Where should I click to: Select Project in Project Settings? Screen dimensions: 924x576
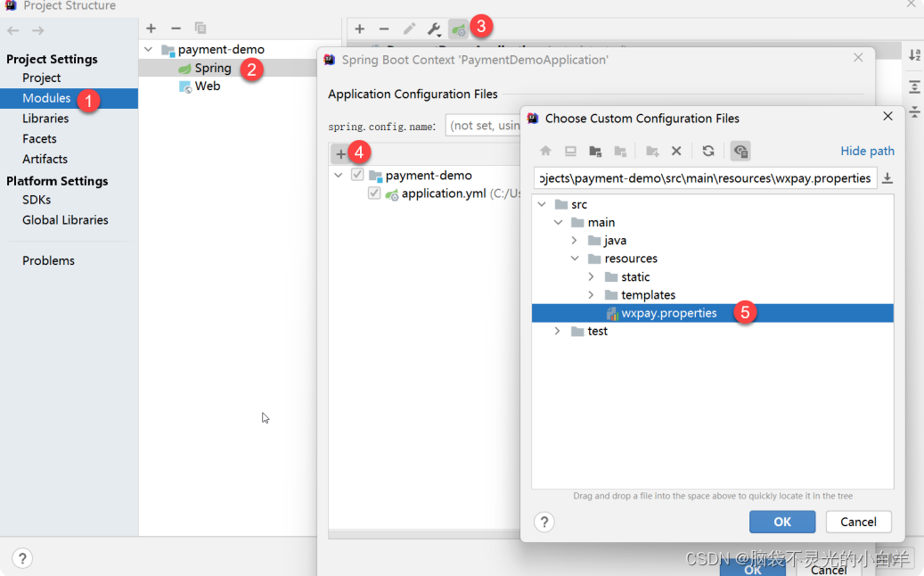pos(41,78)
